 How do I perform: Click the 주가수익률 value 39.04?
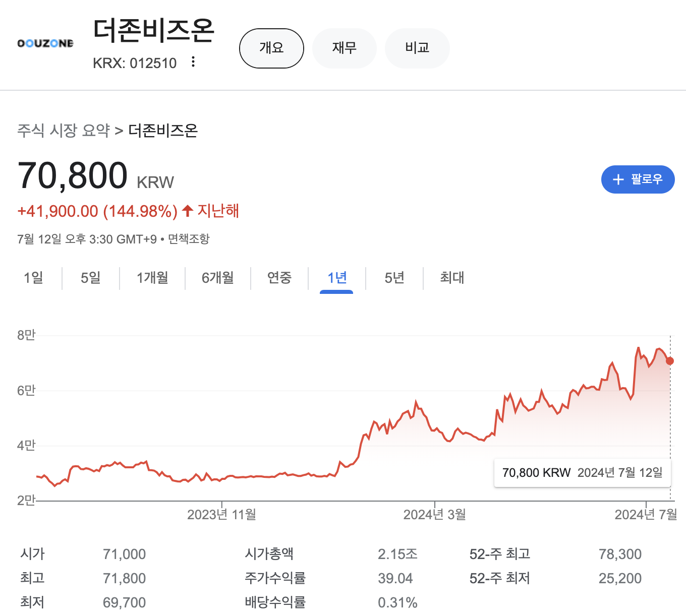coord(395,578)
